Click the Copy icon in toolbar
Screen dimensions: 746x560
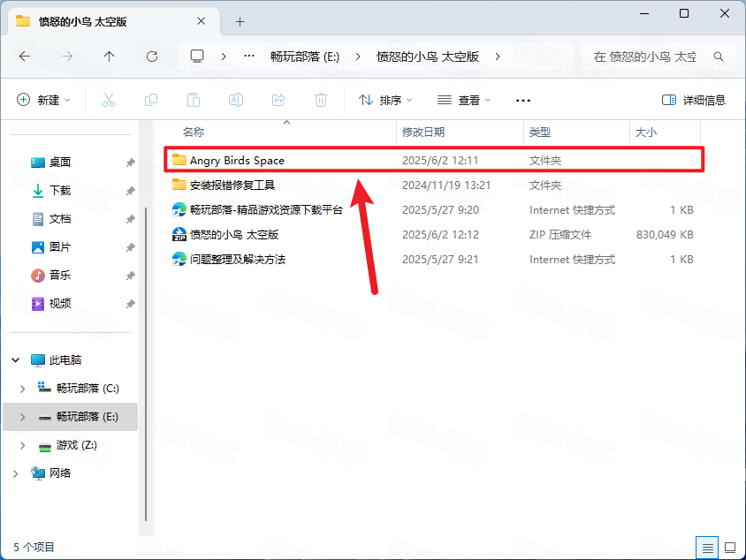pos(151,100)
